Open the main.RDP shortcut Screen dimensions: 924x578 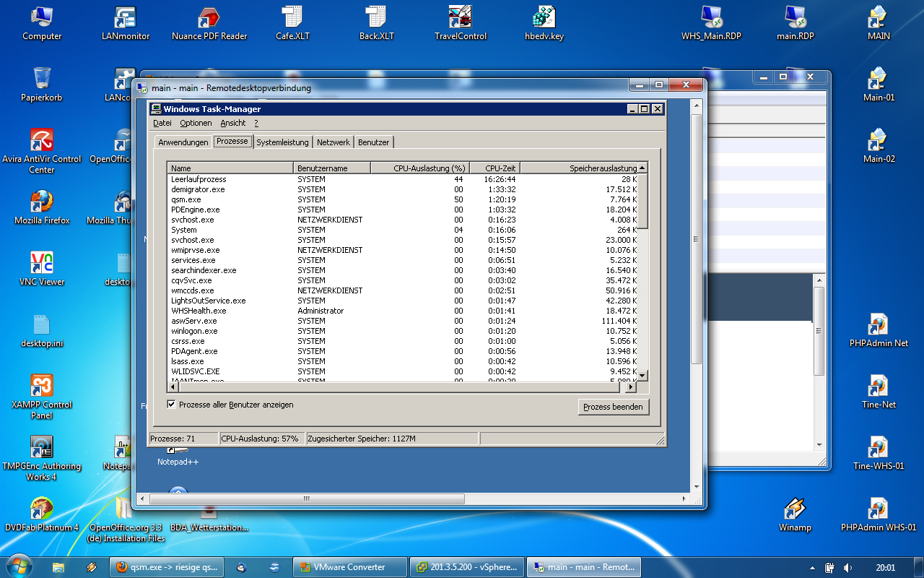[x=795, y=23]
